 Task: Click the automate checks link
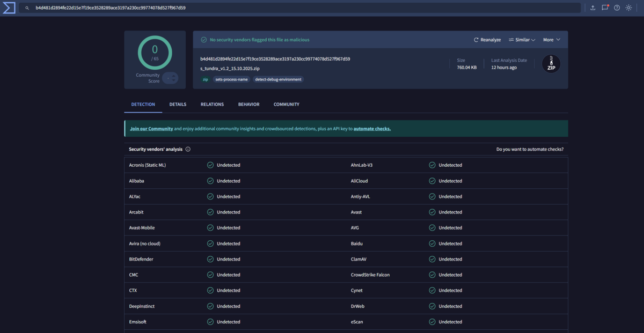[372, 129]
